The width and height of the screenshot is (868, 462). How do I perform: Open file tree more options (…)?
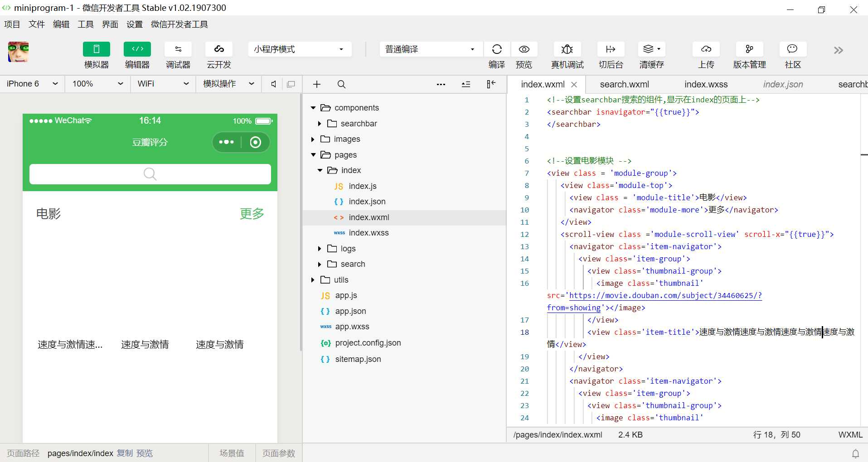click(x=441, y=84)
